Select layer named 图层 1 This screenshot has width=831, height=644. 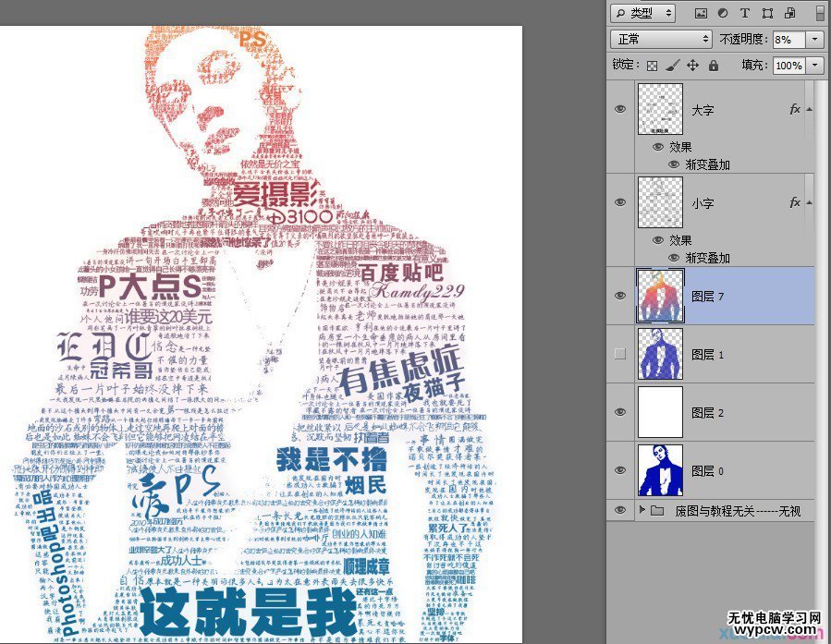point(708,355)
